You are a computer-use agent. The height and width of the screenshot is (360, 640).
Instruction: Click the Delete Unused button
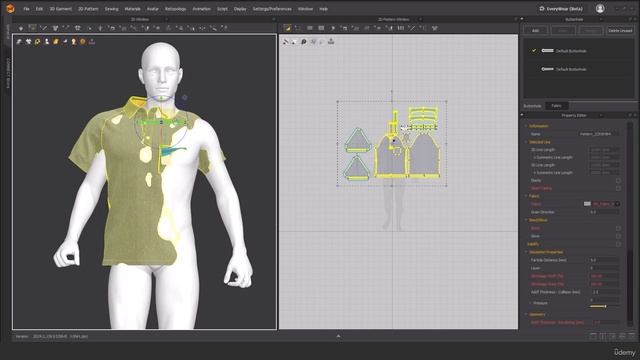pyautogui.click(x=620, y=31)
